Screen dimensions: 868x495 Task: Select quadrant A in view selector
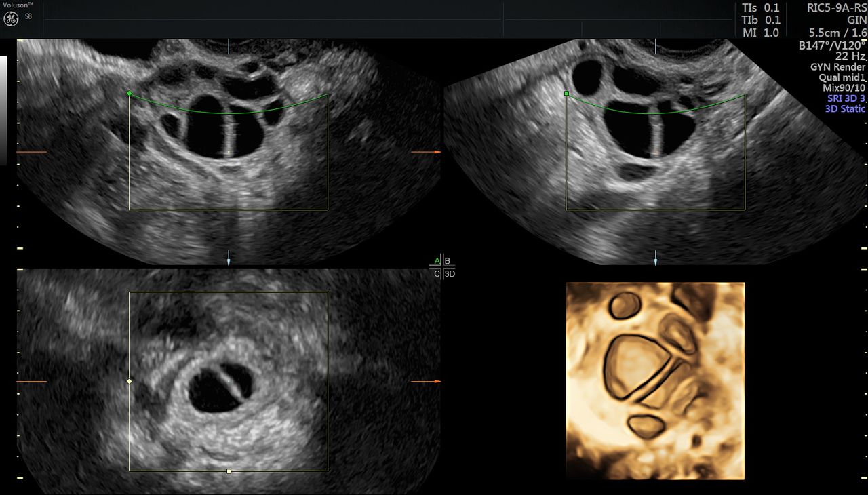pos(437,261)
